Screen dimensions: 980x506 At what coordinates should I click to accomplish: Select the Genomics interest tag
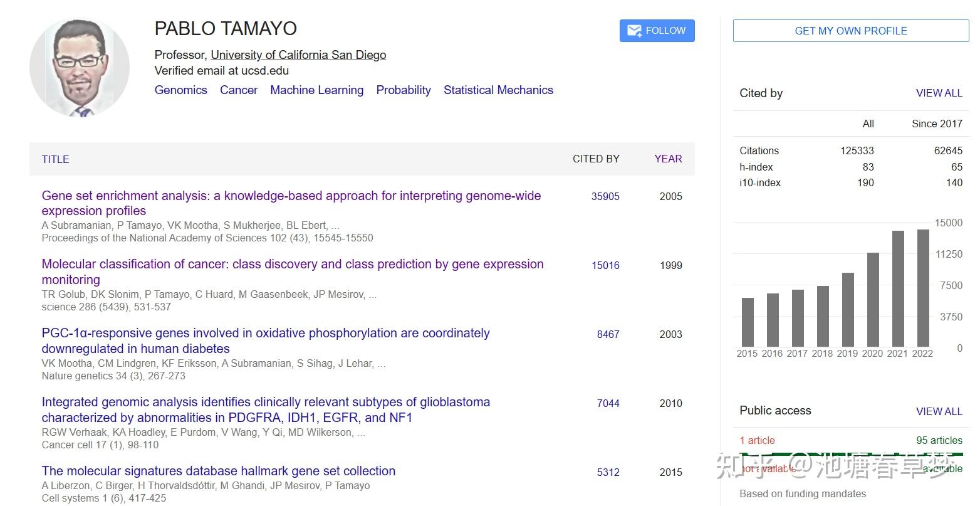pyautogui.click(x=180, y=90)
